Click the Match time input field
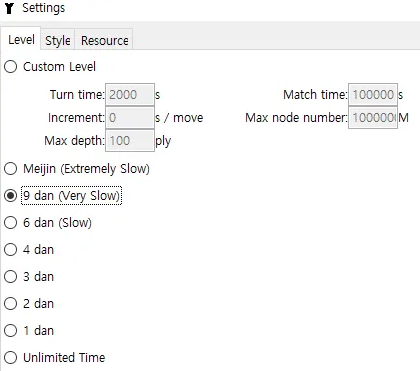This screenshot has height=371, width=420. [373, 95]
